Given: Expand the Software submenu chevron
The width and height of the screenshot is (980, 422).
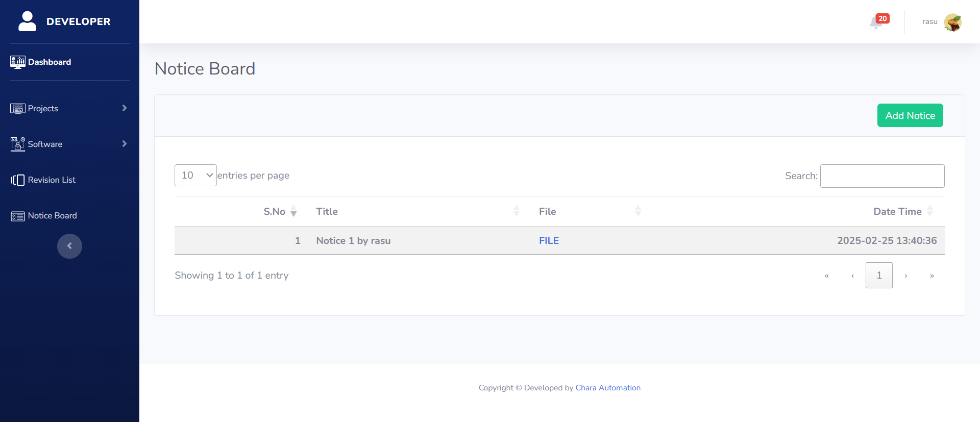Looking at the screenshot, I should 124,144.
